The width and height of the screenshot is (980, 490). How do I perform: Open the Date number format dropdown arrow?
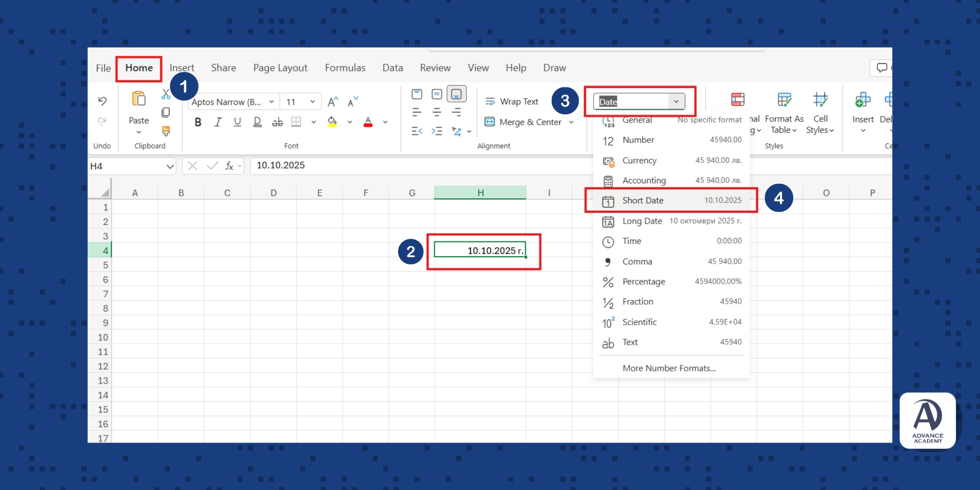coord(676,102)
